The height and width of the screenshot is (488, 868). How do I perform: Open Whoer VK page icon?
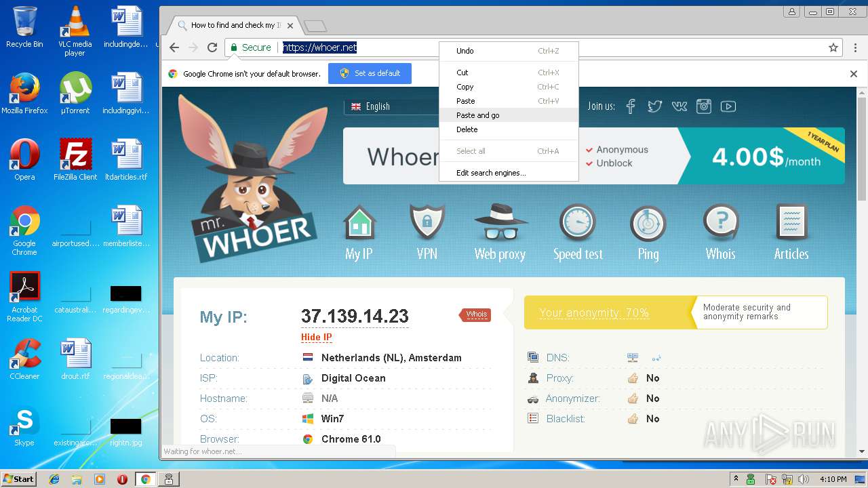(x=679, y=106)
